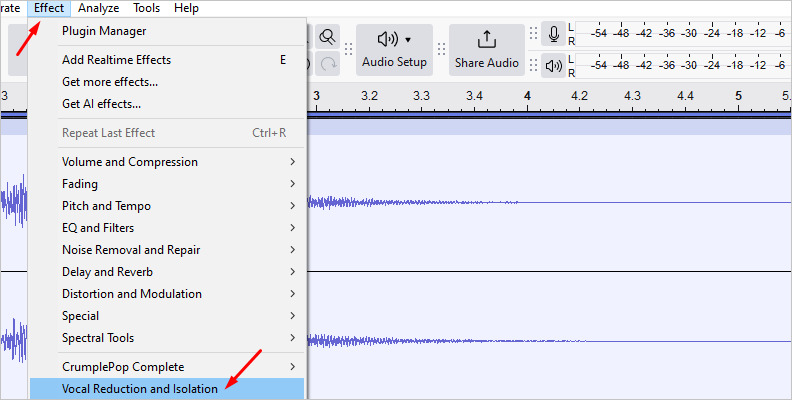Expand the Delay and Reverb submenu
The height and width of the screenshot is (400, 792).
167,272
